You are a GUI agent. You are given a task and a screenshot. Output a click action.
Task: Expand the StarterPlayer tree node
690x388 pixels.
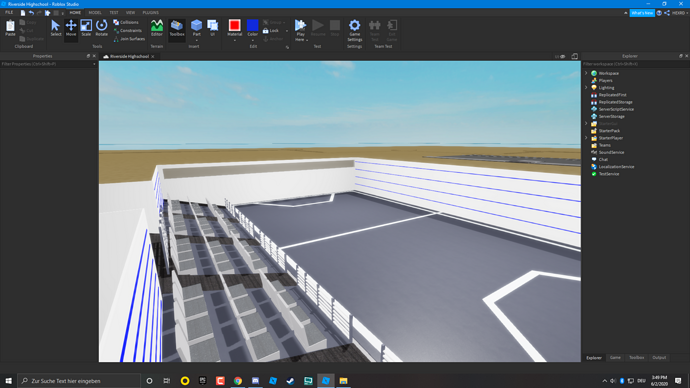tap(586, 138)
